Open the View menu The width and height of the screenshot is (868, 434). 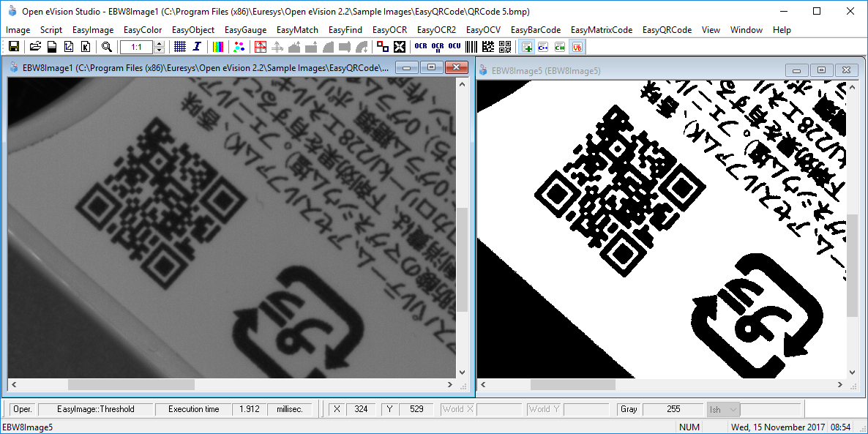tap(711, 30)
